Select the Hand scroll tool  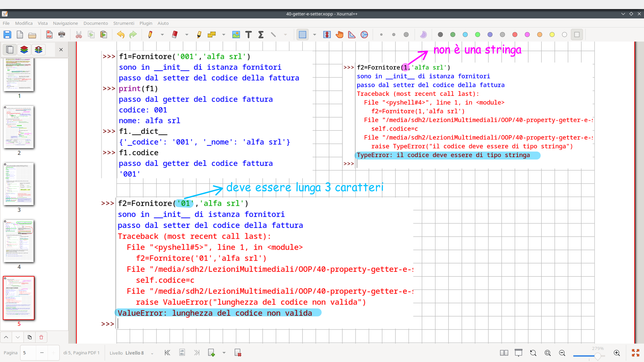(x=339, y=35)
